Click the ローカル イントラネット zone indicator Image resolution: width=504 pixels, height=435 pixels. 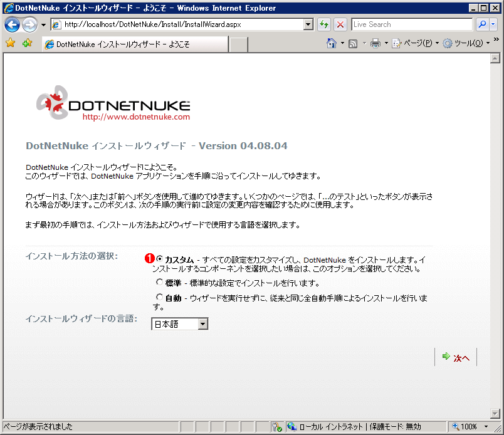tap(366, 427)
